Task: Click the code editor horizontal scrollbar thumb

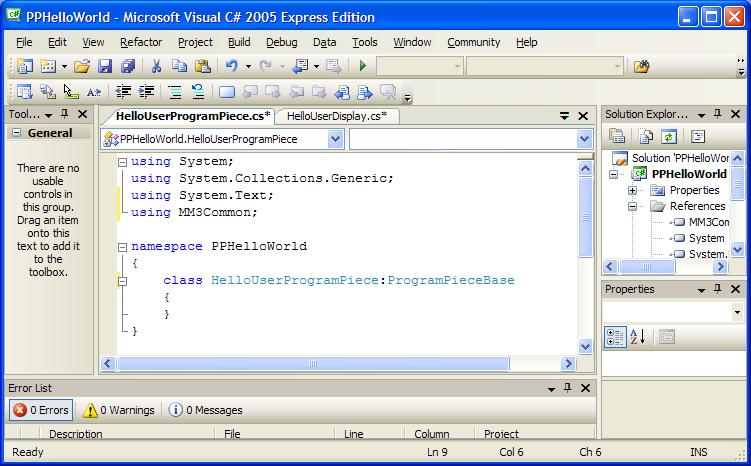Action: point(313,364)
